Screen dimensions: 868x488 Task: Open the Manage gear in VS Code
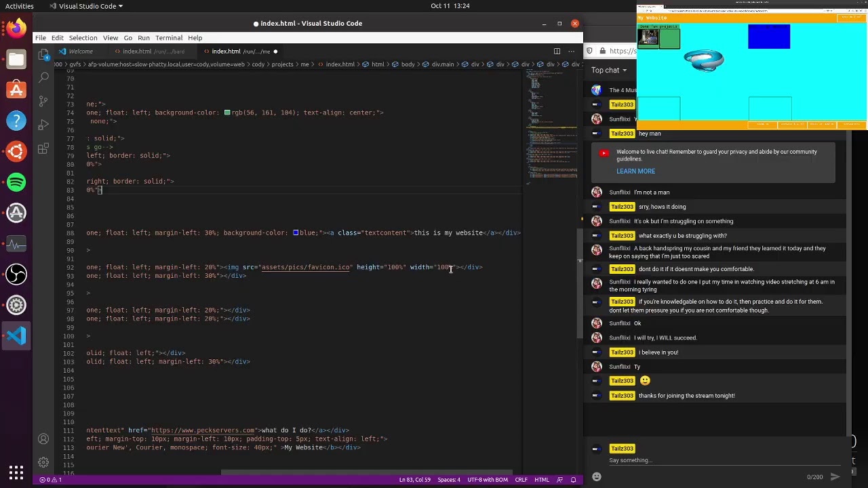coord(43,462)
